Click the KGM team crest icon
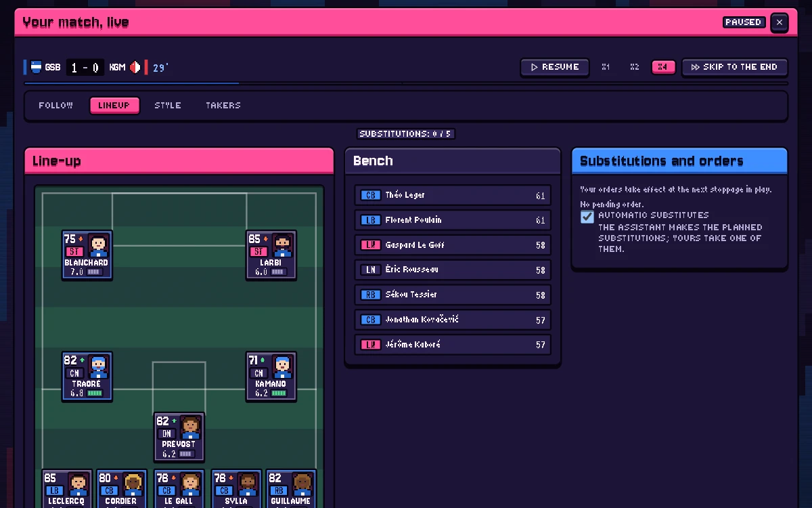812x508 pixels. pos(135,67)
